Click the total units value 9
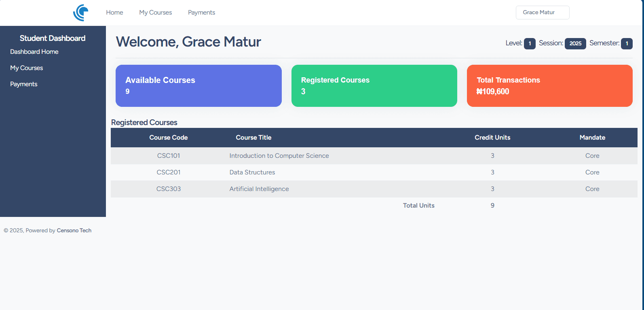This screenshot has height=310, width=644. tap(492, 206)
